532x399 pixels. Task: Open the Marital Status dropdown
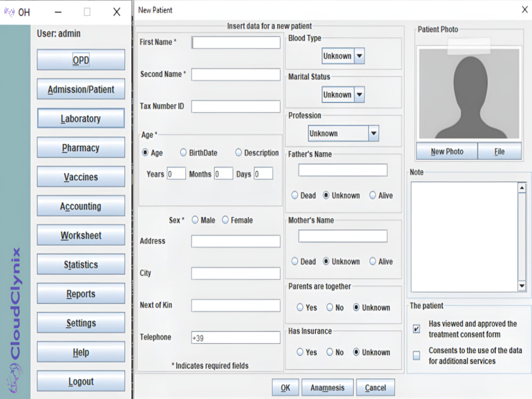[343, 95]
